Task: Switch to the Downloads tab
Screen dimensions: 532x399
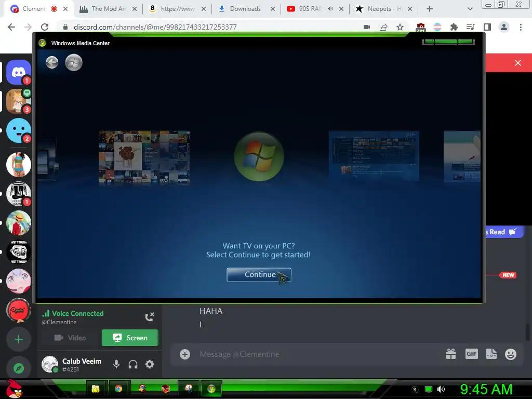Action: click(x=245, y=9)
